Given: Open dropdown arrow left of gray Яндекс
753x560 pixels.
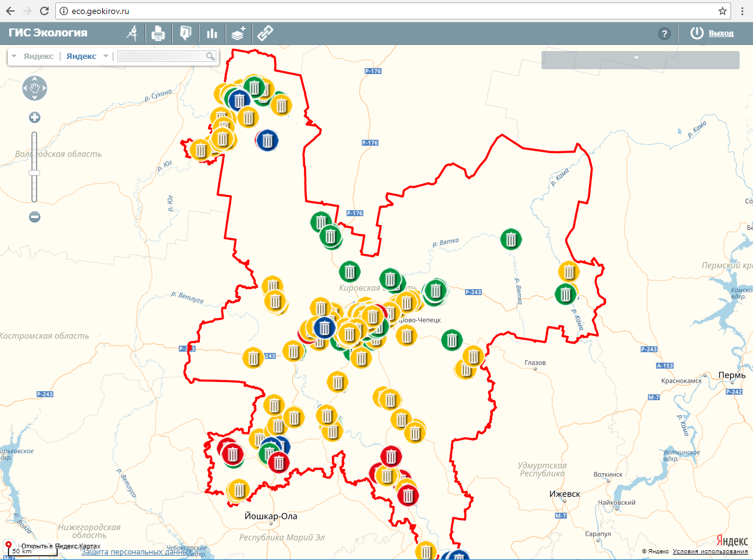Looking at the screenshot, I should 14,56.
